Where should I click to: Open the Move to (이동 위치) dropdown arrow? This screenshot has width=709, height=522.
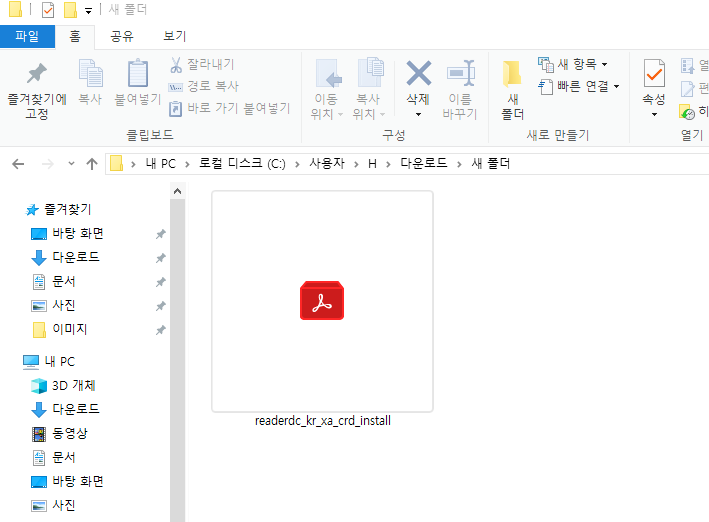click(x=341, y=114)
